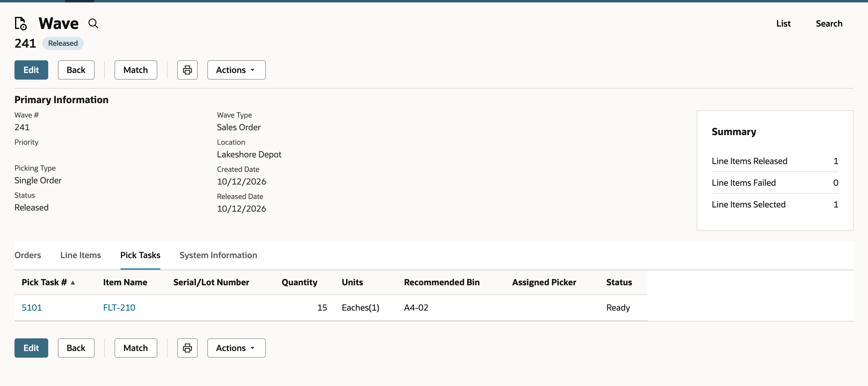Click the top Back button
868x386 pixels.
(x=76, y=70)
